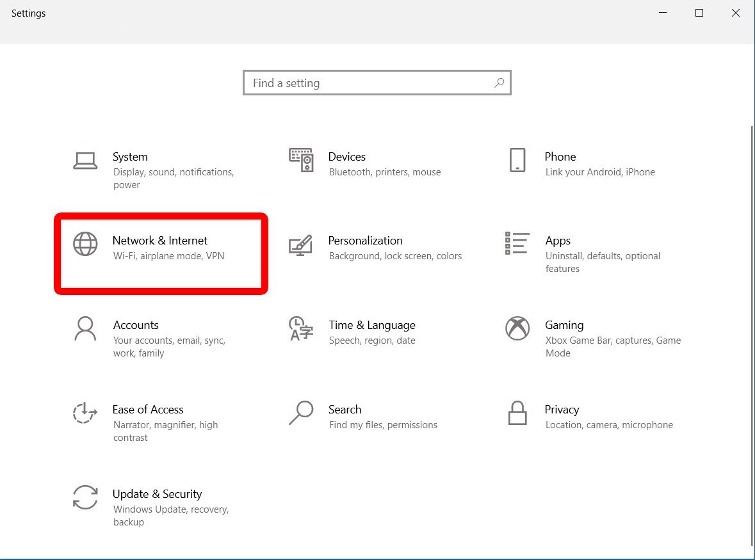Screen dimensions: 755x560
Task: Open the System laptop icon
Action: 85,161
